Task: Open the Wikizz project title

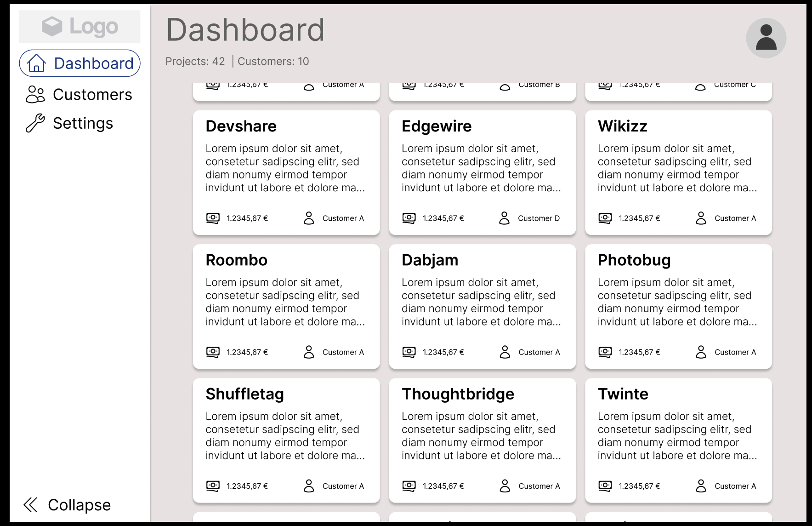Action: click(622, 126)
